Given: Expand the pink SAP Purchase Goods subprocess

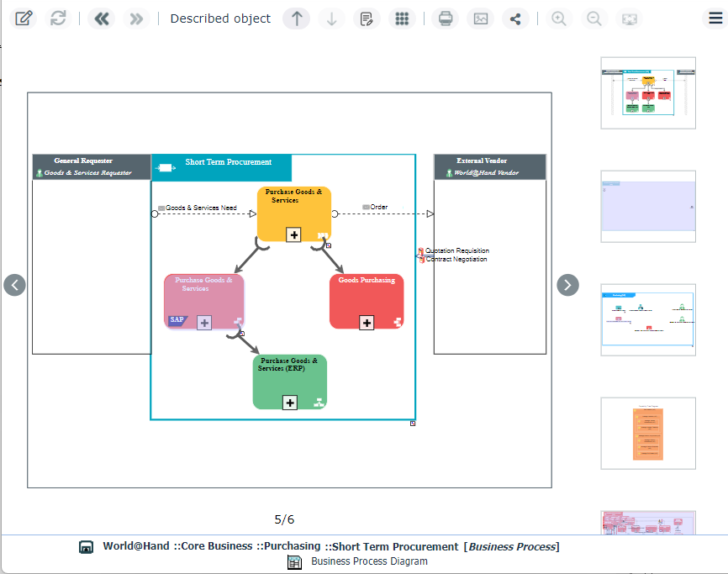Looking at the screenshot, I should pos(204,323).
